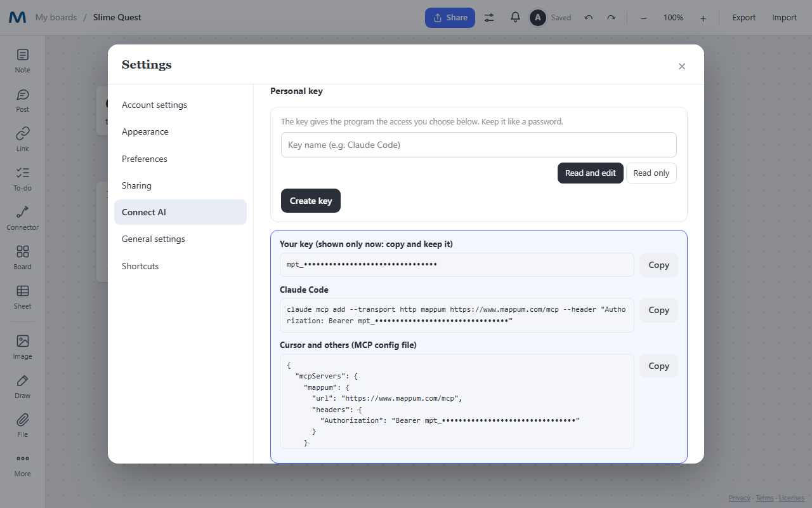Activate the Connector tool
The height and width of the screenshot is (508, 812).
tap(22, 218)
